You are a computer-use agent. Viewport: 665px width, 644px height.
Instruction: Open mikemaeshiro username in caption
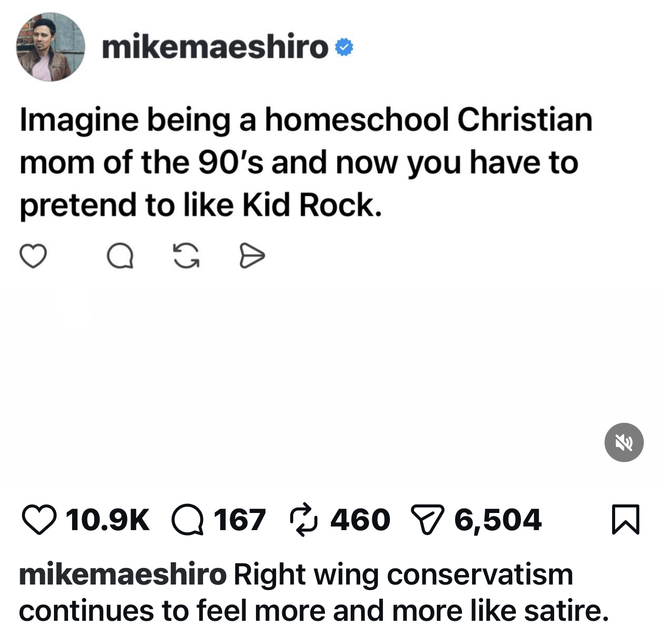[123, 574]
